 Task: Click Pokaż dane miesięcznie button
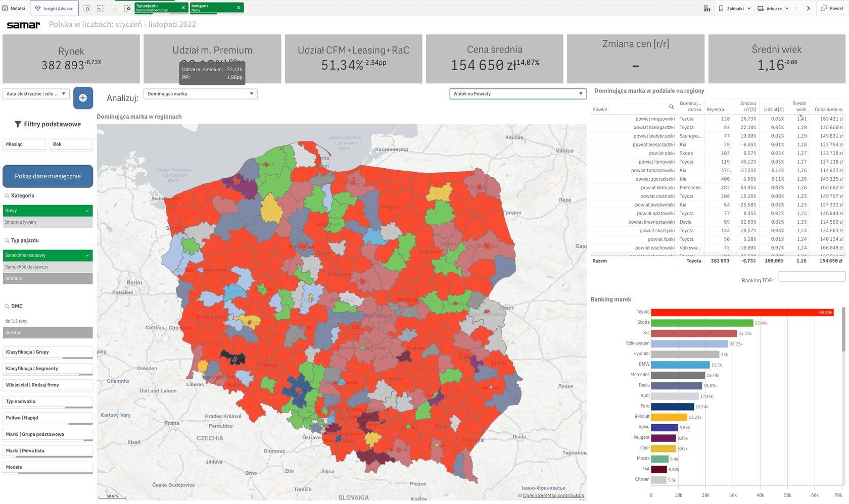[48, 176]
